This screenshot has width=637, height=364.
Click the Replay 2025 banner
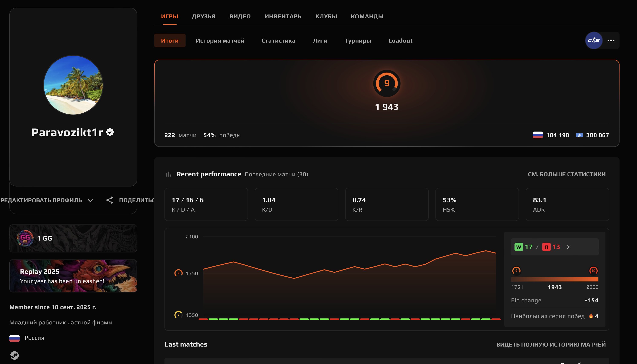coord(73,276)
